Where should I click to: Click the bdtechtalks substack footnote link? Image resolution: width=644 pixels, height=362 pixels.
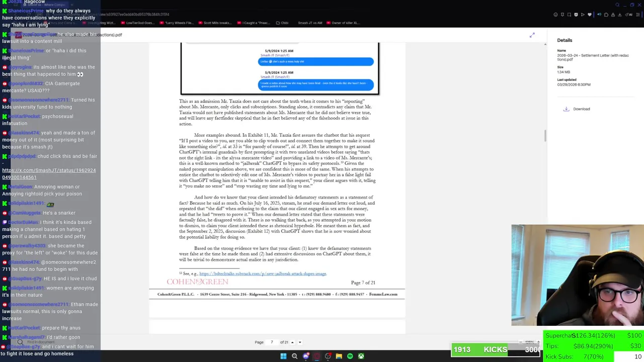(263, 274)
